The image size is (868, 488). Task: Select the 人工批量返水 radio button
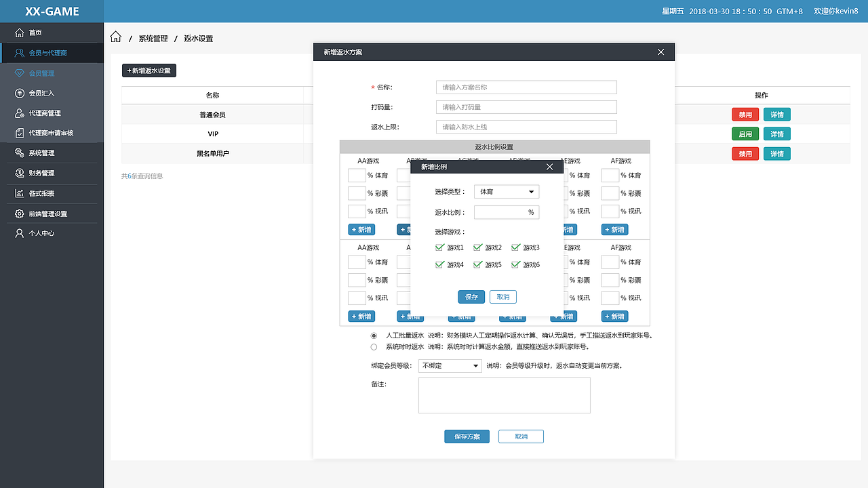click(x=374, y=335)
